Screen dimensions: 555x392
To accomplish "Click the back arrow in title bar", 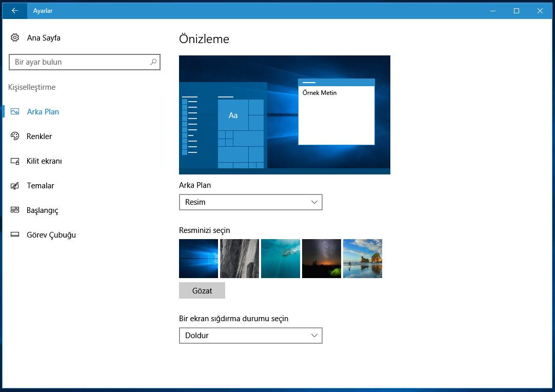I will pos(14,11).
